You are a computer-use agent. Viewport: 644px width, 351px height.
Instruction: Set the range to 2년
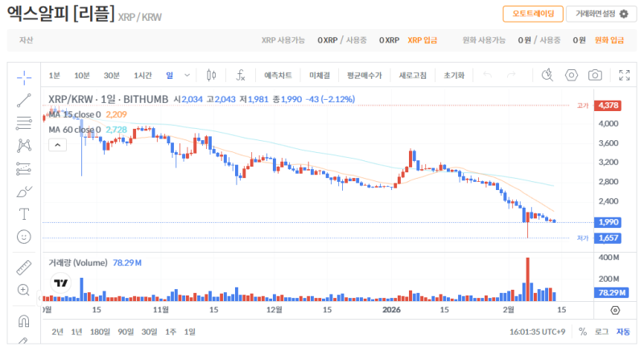(x=57, y=332)
